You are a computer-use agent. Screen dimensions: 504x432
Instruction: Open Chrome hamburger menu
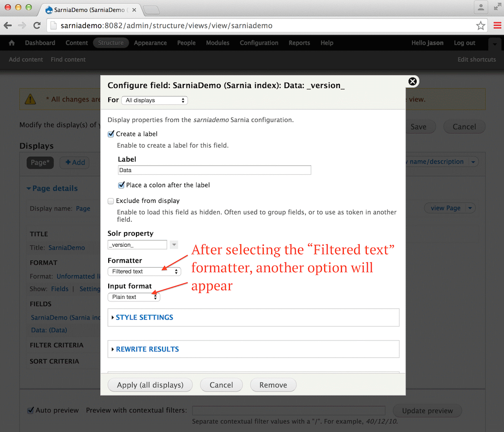[497, 26]
